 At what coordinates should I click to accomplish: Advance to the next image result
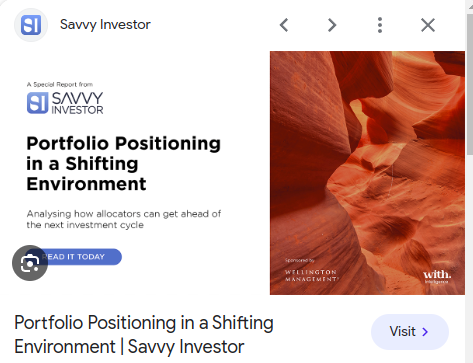(x=332, y=25)
